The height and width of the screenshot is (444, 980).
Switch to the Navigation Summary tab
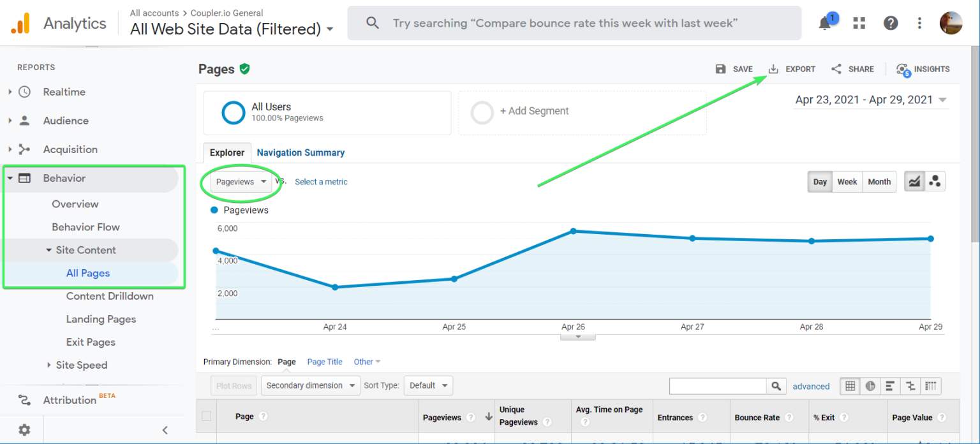pos(301,152)
